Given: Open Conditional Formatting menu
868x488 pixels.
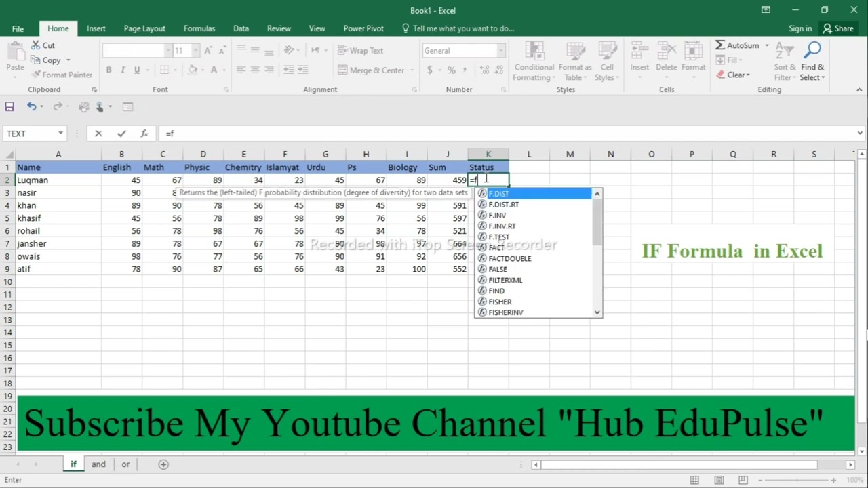Looking at the screenshot, I should (534, 61).
